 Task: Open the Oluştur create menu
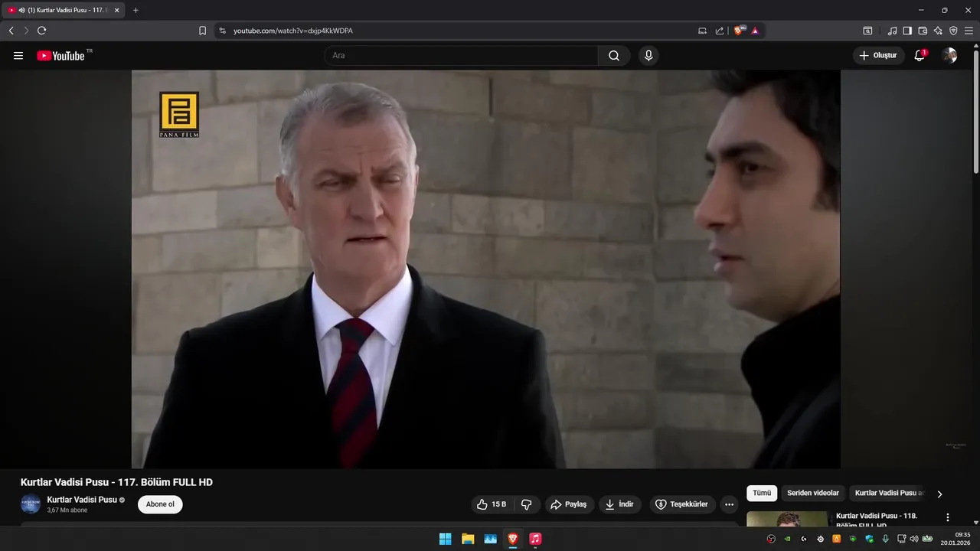878,56
